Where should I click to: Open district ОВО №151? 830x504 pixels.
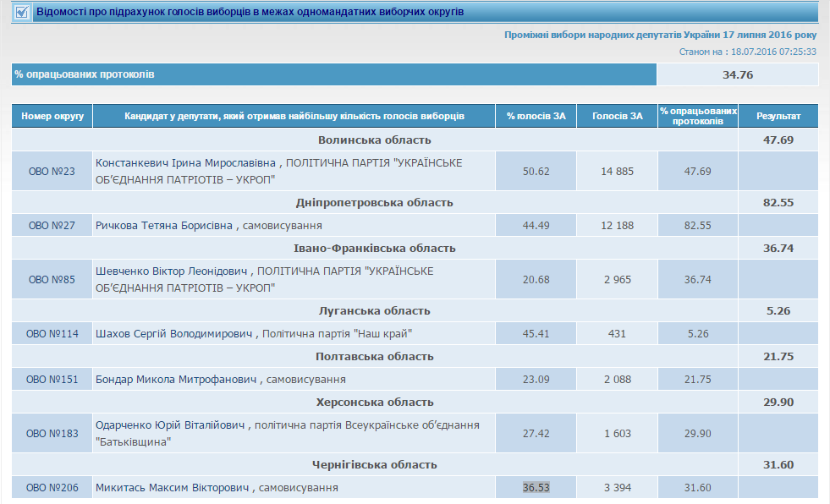pyautogui.click(x=52, y=379)
